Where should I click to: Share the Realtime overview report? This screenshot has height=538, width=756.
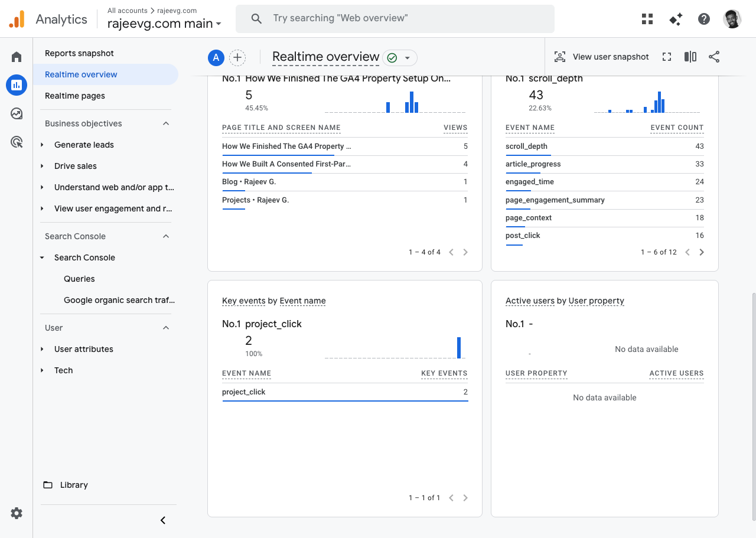[714, 57]
